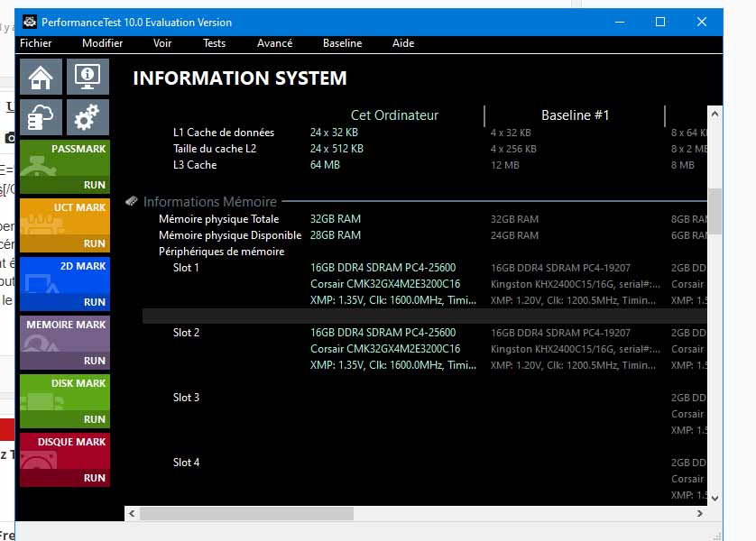Click the Home icon in sidebar
Screen dimensions: 756x541
[x=41, y=78]
